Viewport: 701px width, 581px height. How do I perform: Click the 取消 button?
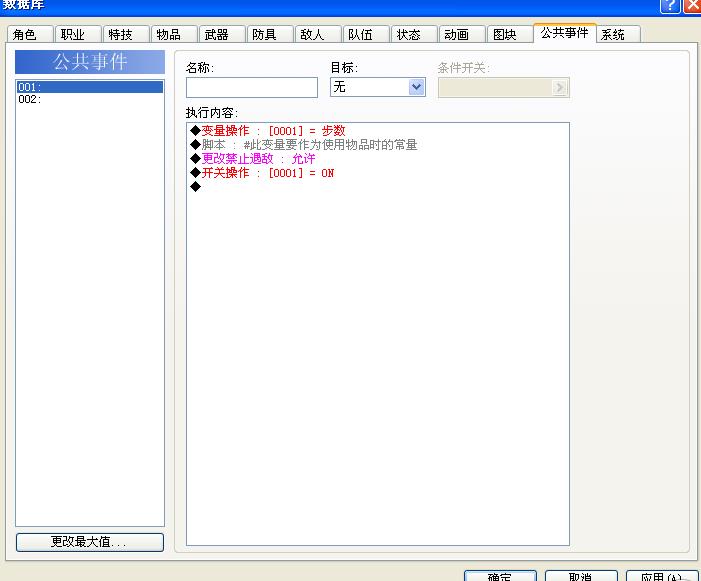581,576
